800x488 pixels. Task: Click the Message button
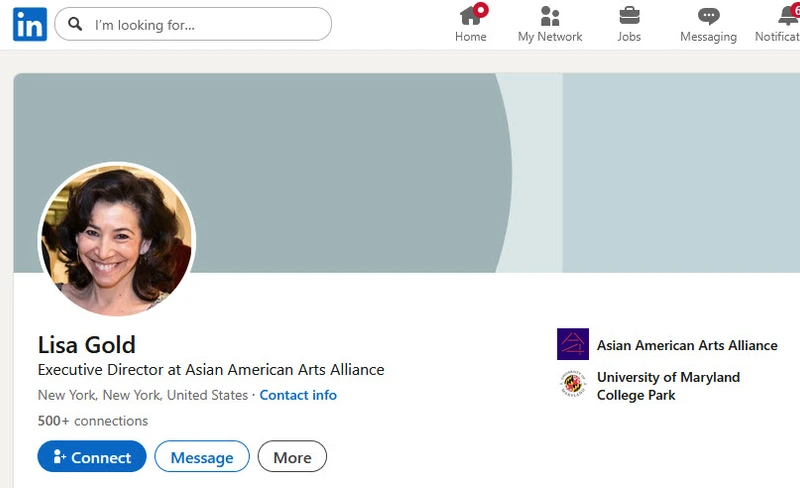coord(202,456)
